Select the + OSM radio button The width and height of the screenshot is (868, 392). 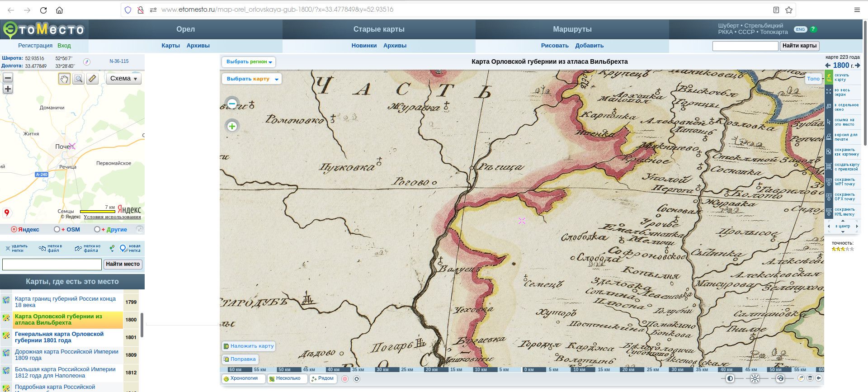[57, 229]
